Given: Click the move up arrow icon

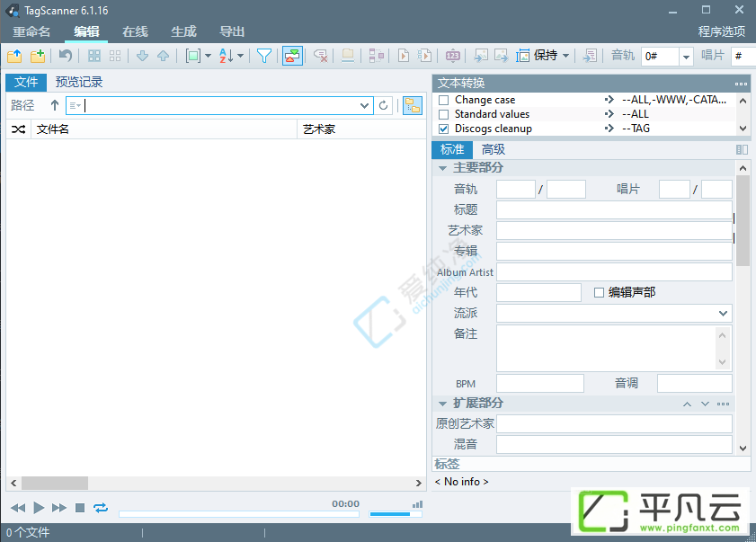Looking at the screenshot, I should click(x=163, y=56).
